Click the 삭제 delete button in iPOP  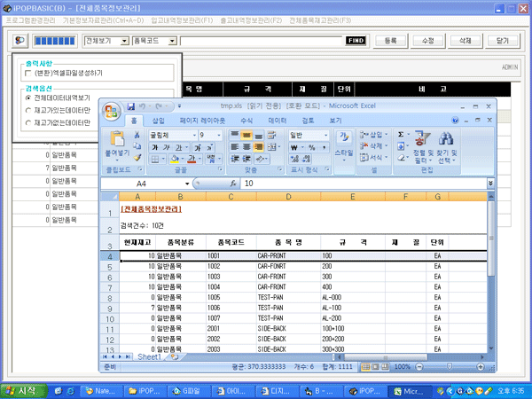click(465, 41)
